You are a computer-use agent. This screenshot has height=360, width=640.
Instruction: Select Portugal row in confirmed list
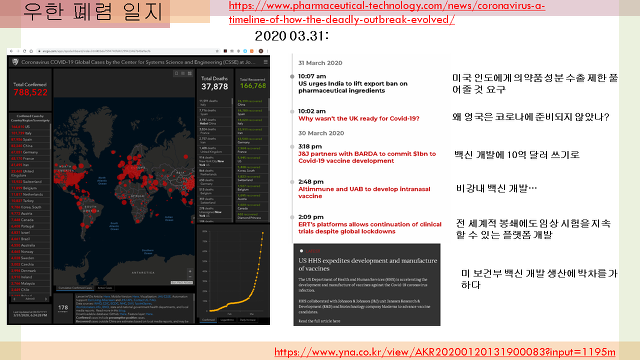30,226
